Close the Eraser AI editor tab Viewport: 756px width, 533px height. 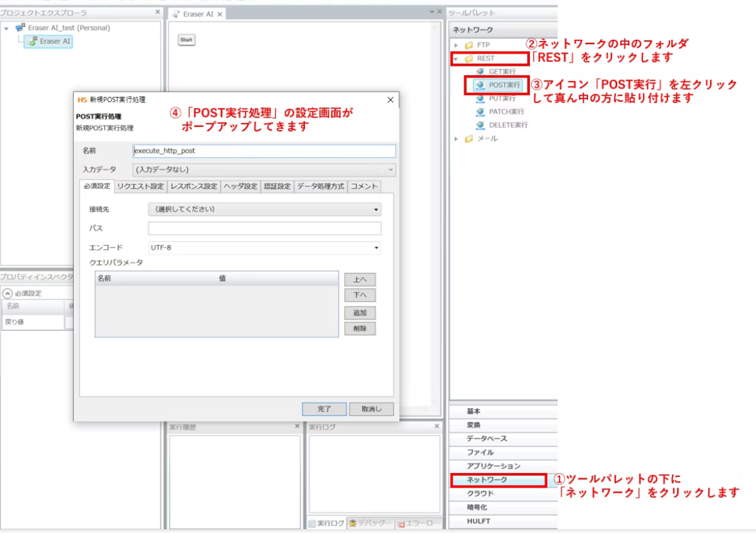220,15
